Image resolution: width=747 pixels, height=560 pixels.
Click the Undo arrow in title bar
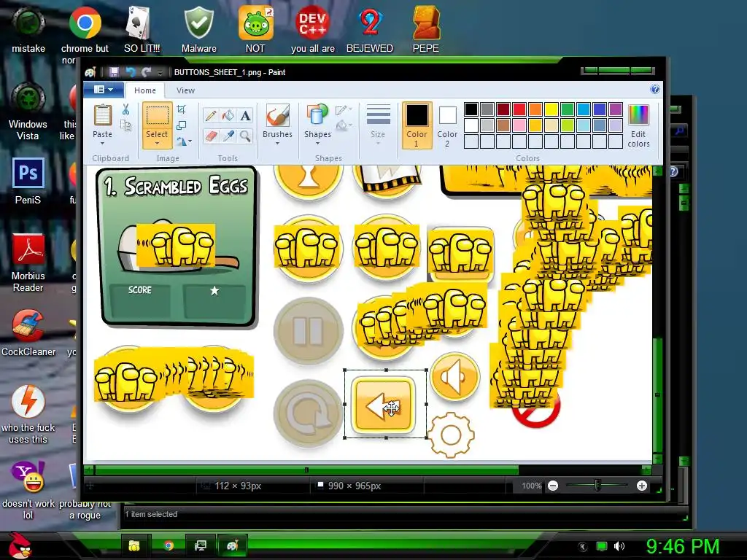point(130,72)
